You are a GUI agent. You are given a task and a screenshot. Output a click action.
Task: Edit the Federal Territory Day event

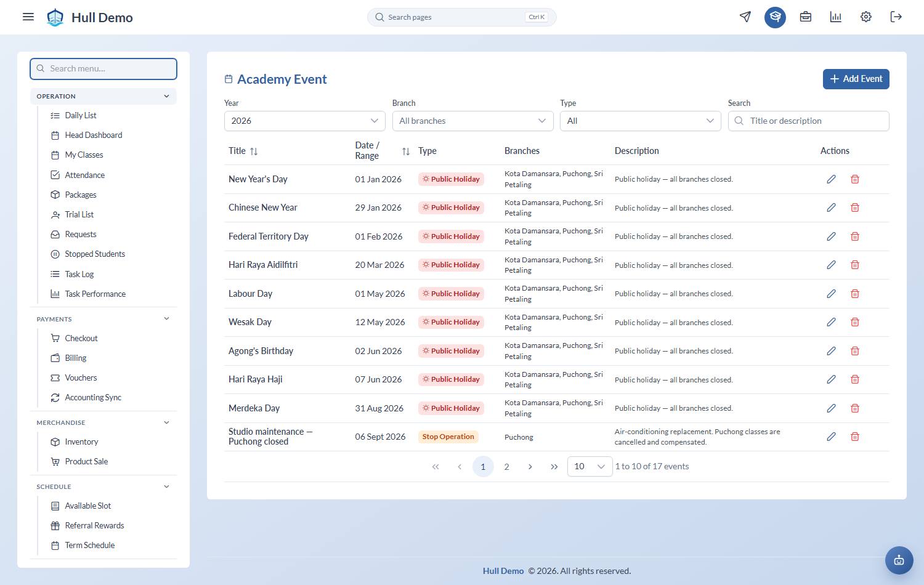(831, 236)
